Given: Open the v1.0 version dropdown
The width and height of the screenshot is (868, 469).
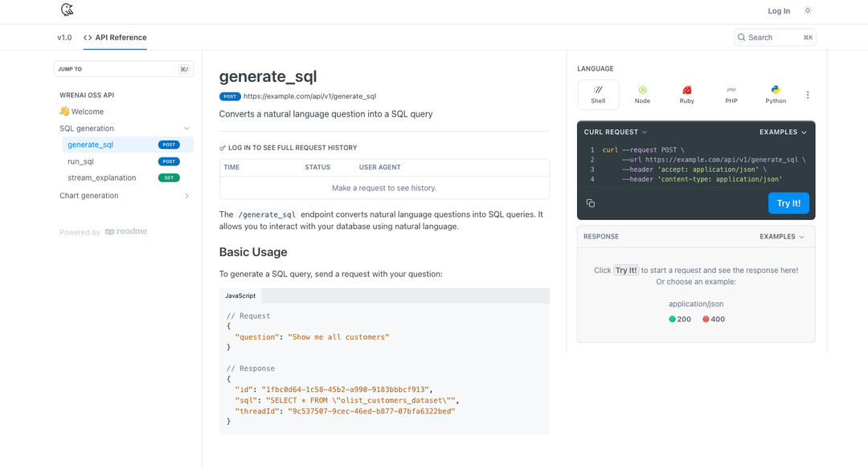Looking at the screenshot, I should point(64,37).
